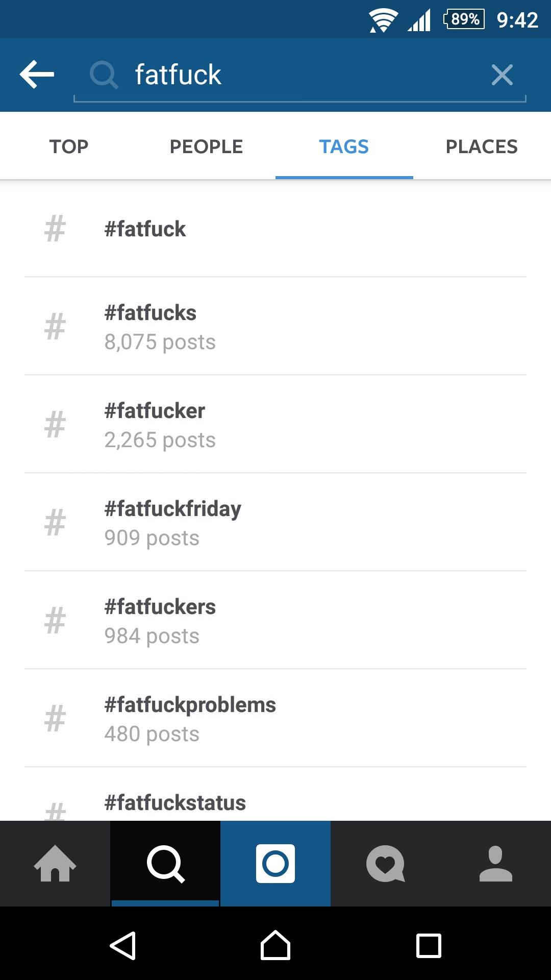This screenshot has width=551, height=980.
Task: Open the tag result with 2,265 posts
Action: point(275,425)
